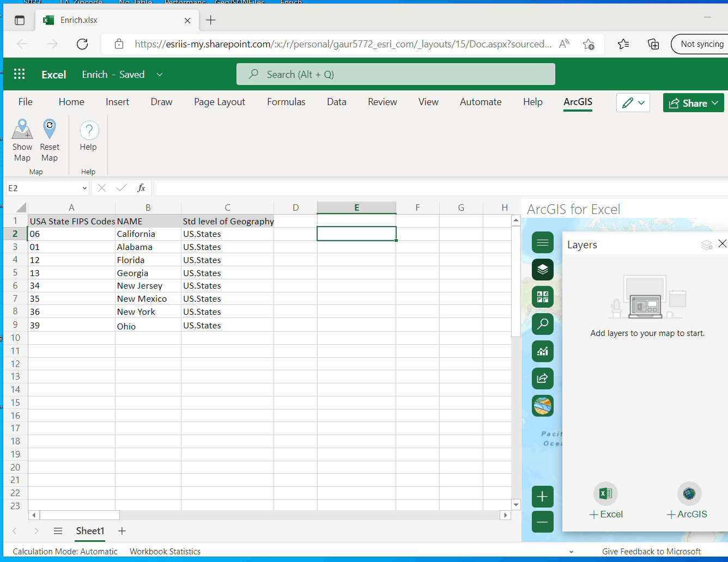Viewport: 728px width, 562px height.
Task: Click the formula bar cancel X icon
Action: [102, 188]
